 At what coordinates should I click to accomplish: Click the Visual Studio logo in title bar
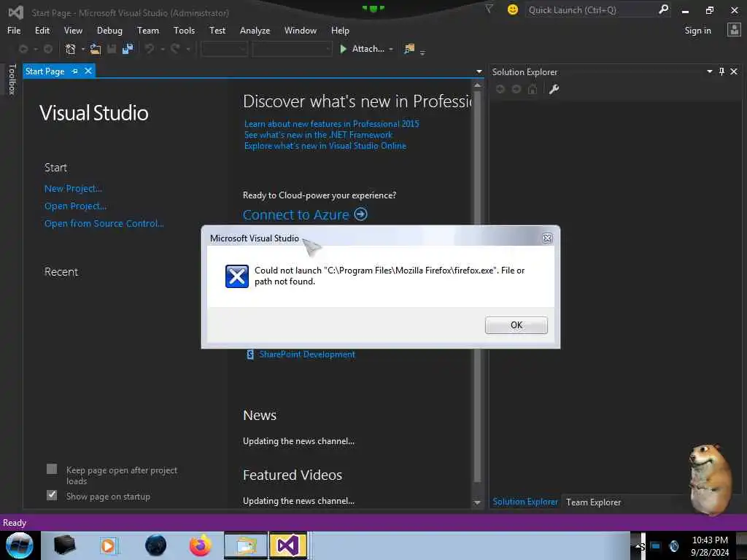[x=15, y=12]
